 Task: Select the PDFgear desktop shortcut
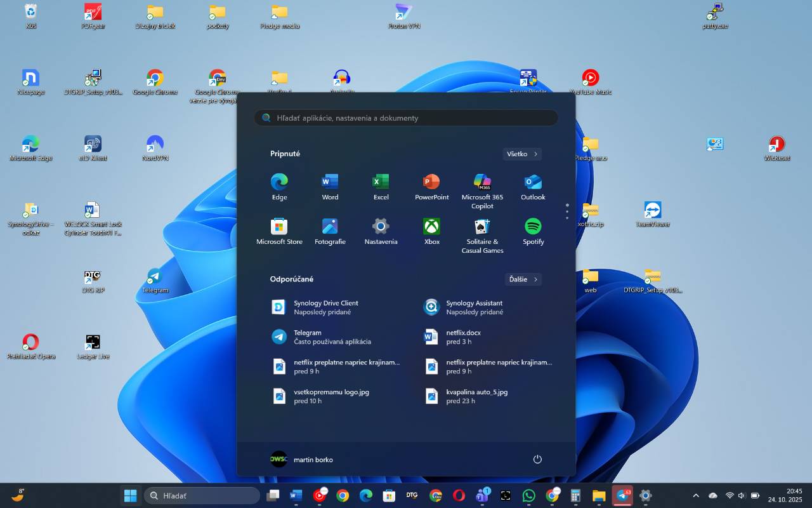93,17
